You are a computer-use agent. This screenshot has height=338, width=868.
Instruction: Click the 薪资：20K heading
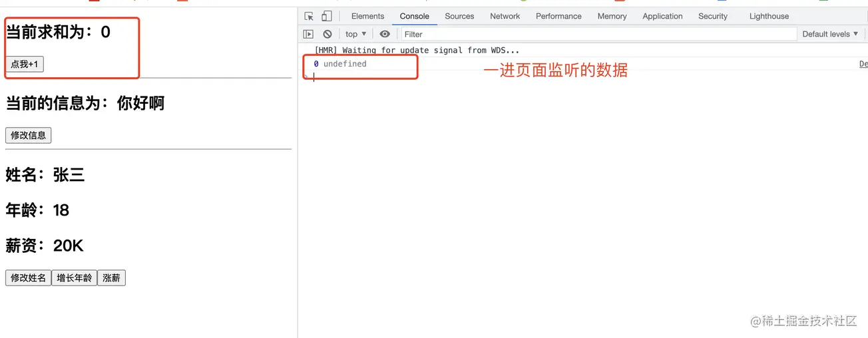[x=45, y=246]
